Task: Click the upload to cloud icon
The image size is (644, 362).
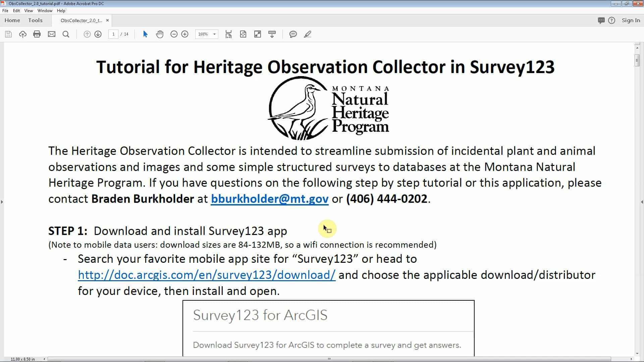Action: point(23,34)
